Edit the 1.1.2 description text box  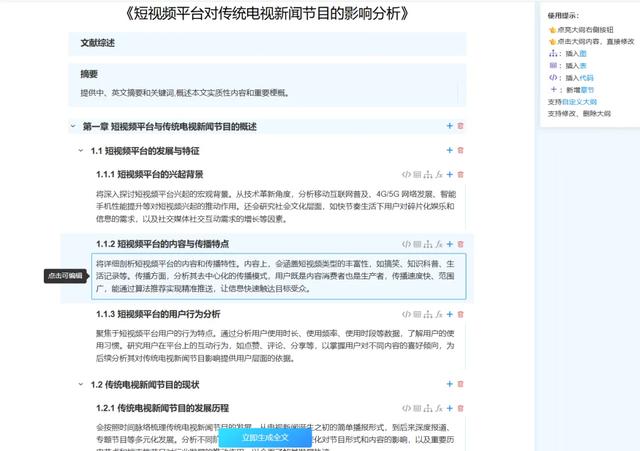point(278,276)
